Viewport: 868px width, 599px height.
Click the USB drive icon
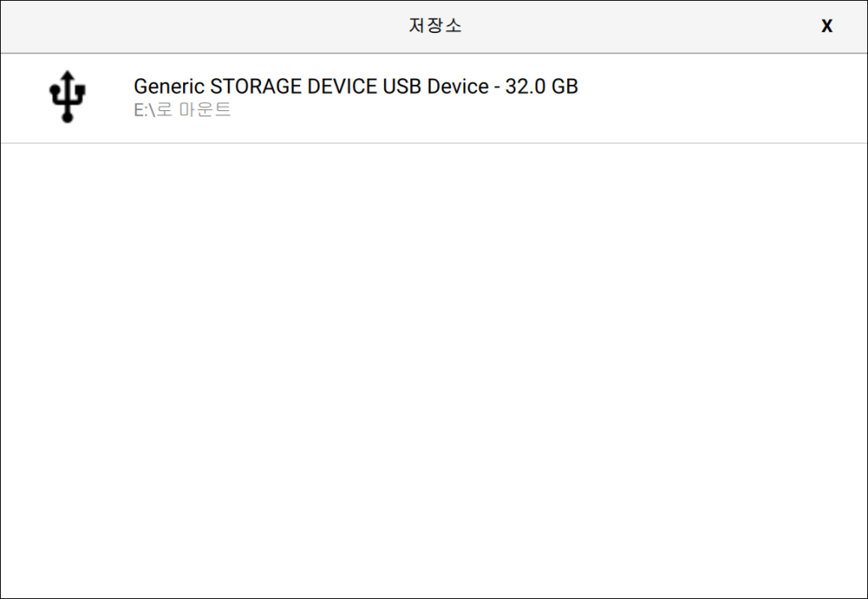coord(68,97)
